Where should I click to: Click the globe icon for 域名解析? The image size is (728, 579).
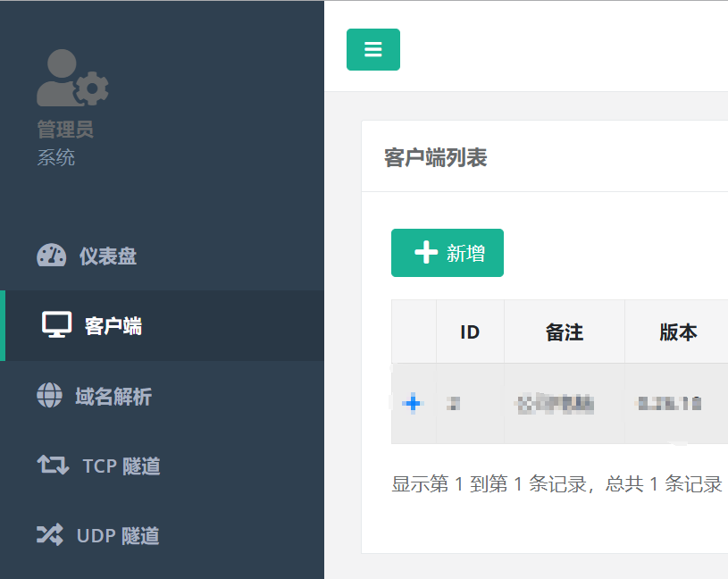click(49, 395)
